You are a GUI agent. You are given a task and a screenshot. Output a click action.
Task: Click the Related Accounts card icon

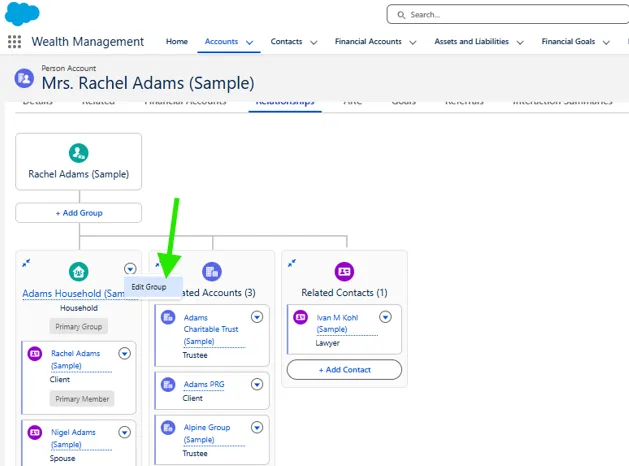tap(212, 271)
